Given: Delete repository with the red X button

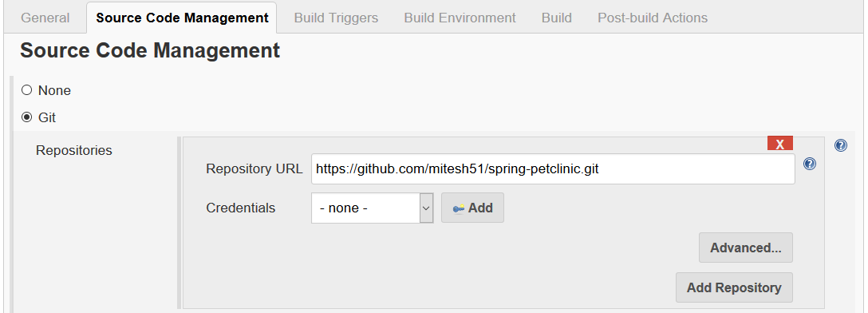Looking at the screenshot, I should [780, 144].
